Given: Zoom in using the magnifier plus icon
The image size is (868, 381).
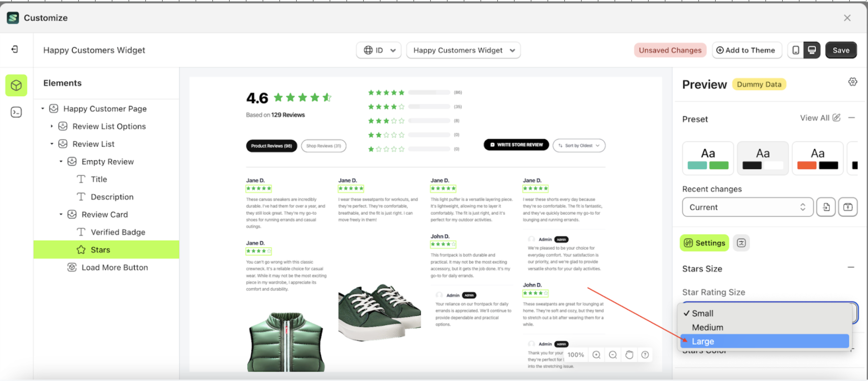Looking at the screenshot, I should pos(596,354).
